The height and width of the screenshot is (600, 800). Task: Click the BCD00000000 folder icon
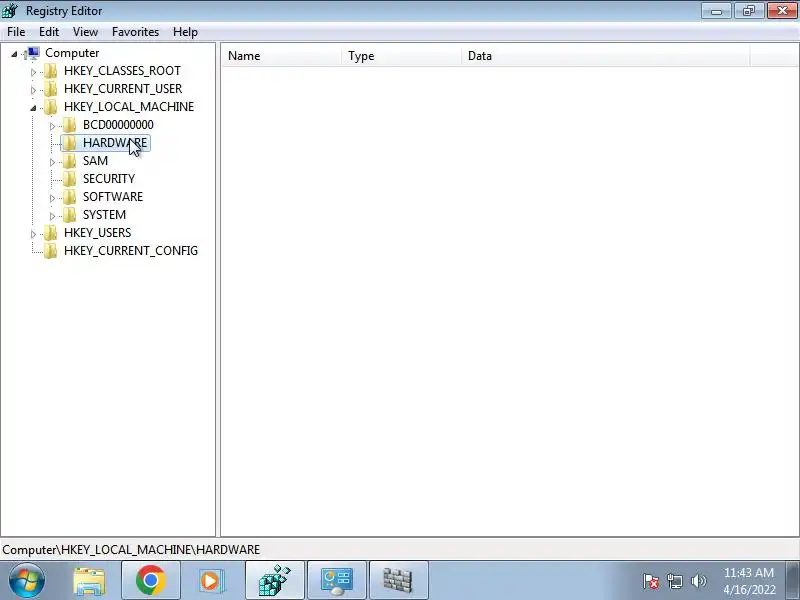pyautogui.click(x=69, y=124)
